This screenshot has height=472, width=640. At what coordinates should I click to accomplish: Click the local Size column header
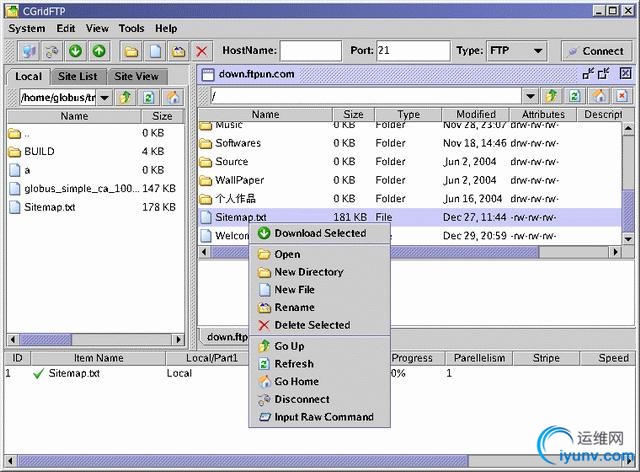coord(162,116)
